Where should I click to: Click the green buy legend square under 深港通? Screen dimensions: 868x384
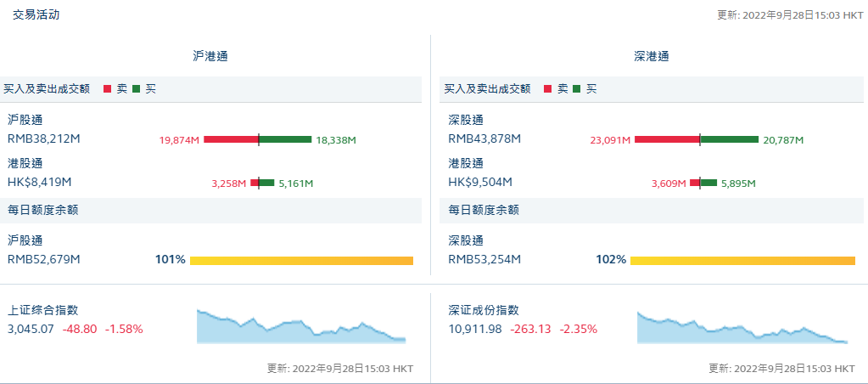tap(577, 88)
